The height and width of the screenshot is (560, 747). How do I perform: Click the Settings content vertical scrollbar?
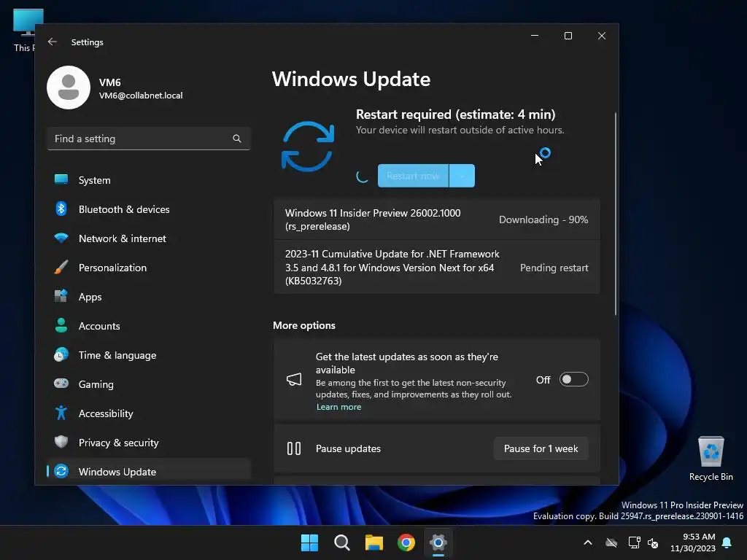coord(616,214)
